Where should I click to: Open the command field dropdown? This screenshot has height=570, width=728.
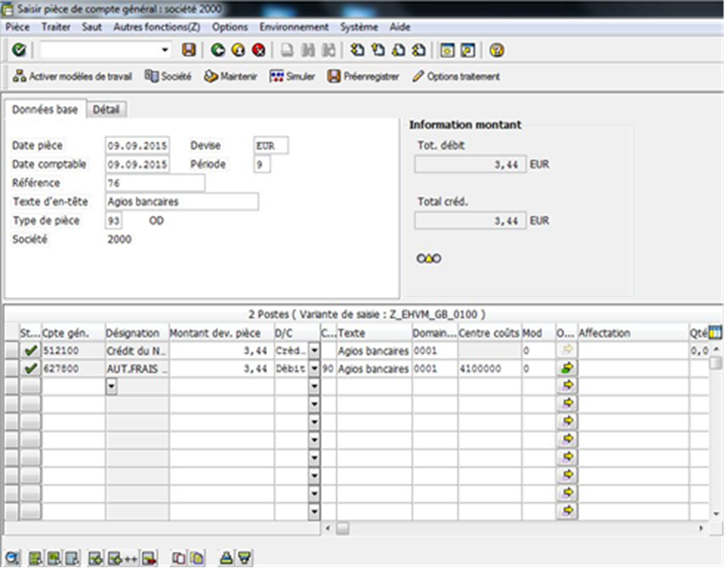click(x=165, y=49)
